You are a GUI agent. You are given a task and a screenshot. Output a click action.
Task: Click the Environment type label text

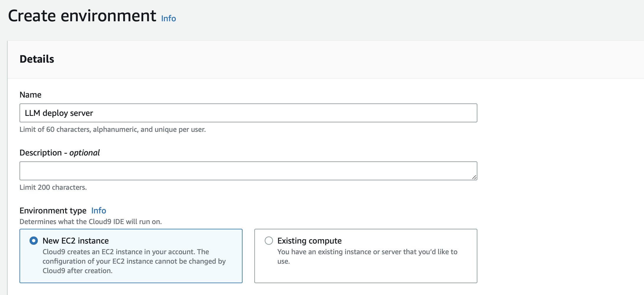point(53,210)
